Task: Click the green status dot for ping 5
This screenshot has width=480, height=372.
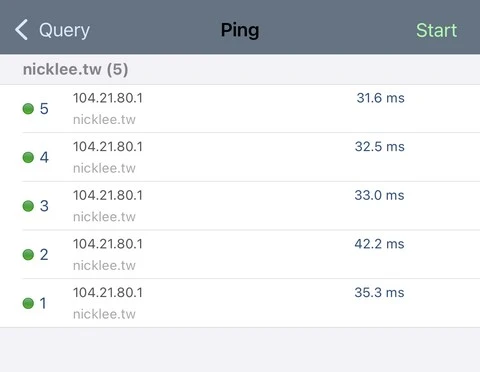Action: (28, 109)
